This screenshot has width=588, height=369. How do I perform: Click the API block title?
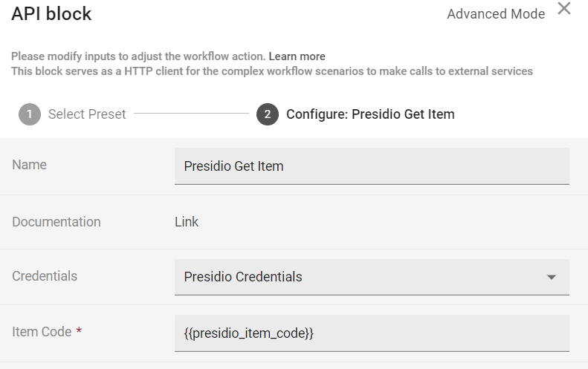51,13
